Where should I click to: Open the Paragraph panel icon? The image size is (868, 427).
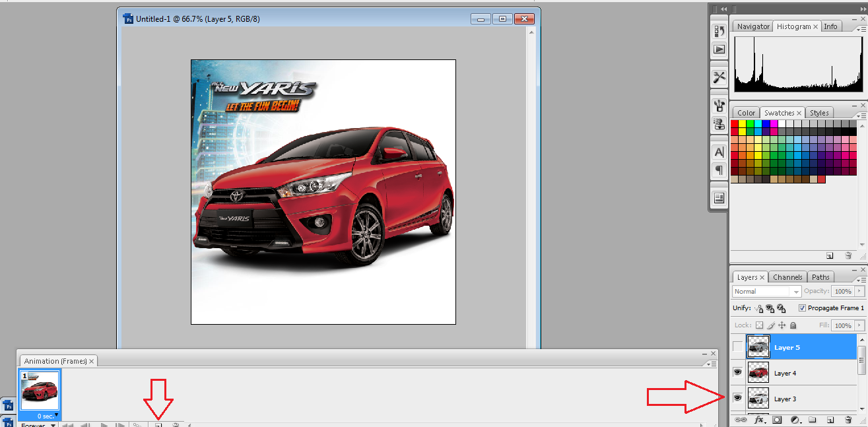point(719,170)
